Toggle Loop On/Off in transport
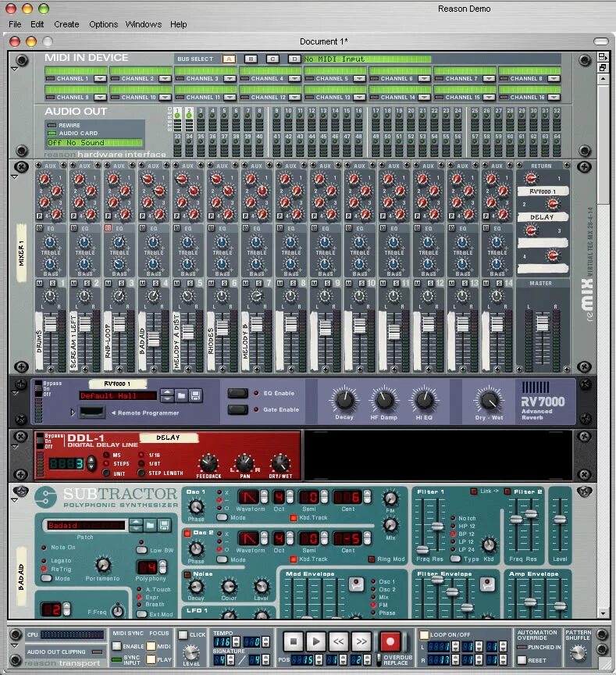This screenshot has height=675, width=616. click(x=424, y=634)
